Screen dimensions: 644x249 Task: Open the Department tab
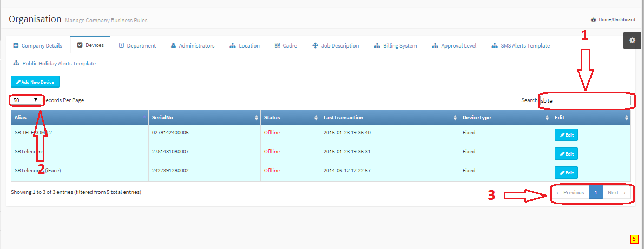point(137,46)
